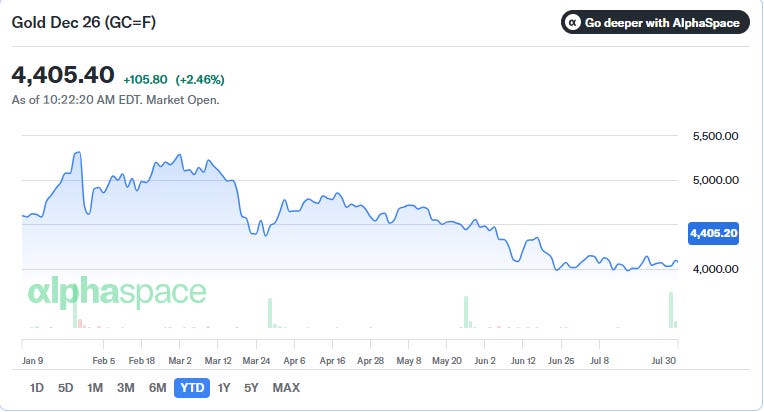Click the Jul 30 date label
Viewport: 764px width, 412px height.
[664, 361]
